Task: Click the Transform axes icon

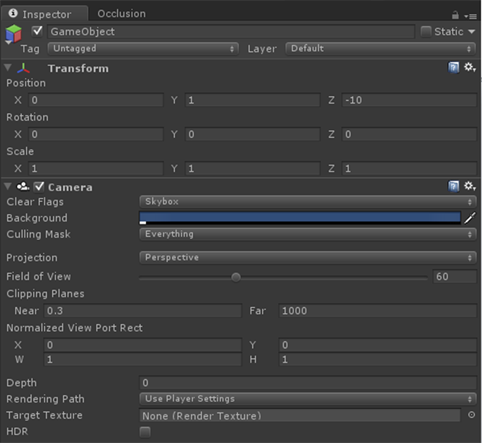Action: point(24,68)
